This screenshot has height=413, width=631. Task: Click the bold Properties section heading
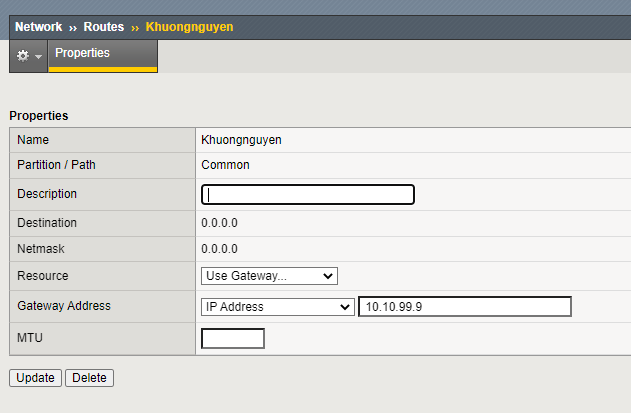click(x=39, y=116)
